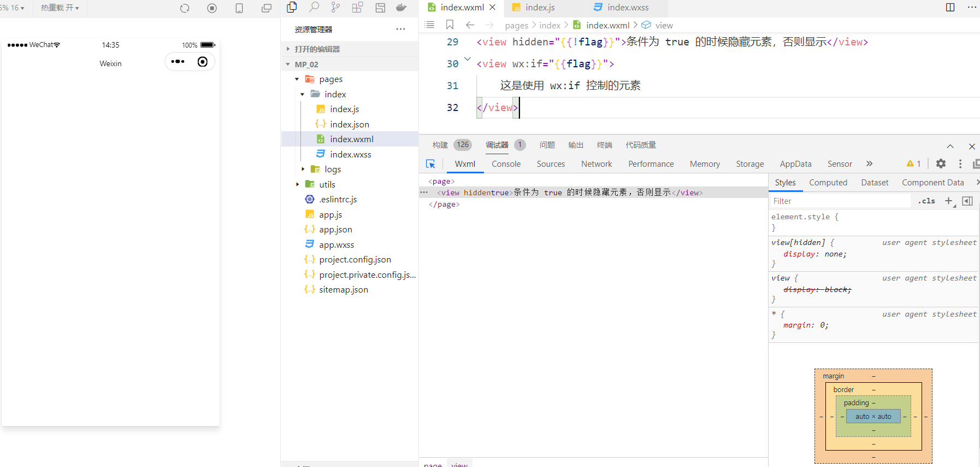Expand the Wxml node row ellipsis
Viewport: 980px width, 467px height.
(424, 192)
